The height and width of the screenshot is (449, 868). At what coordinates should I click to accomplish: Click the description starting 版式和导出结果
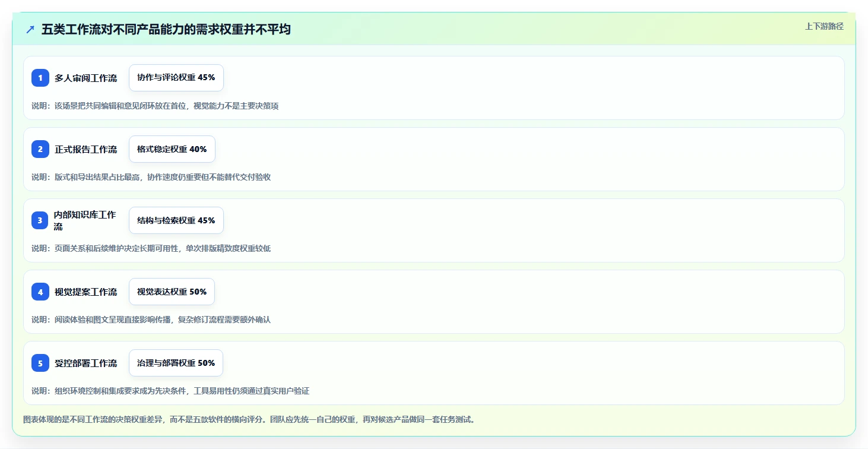tap(151, 177)
